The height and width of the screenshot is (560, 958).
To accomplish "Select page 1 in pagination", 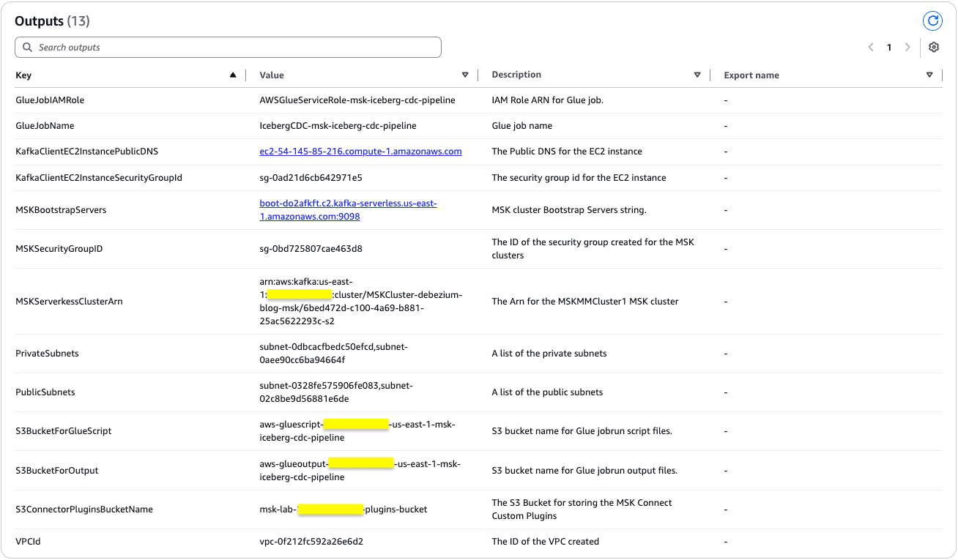I will (889, 48).
